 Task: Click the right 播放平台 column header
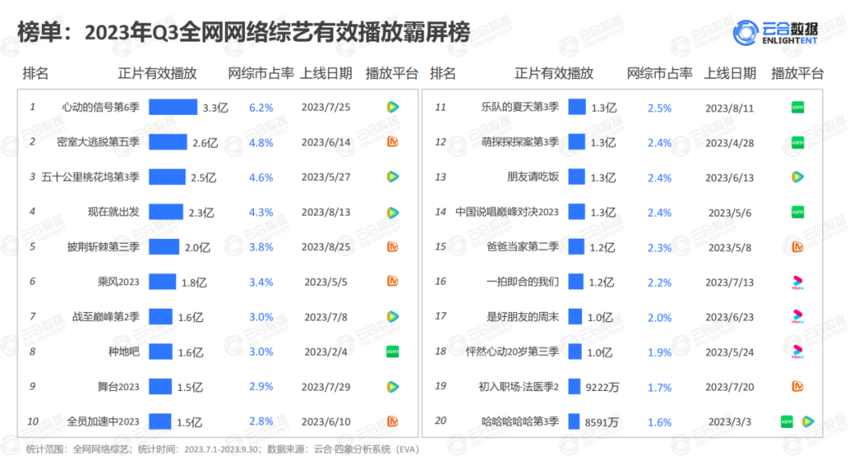[x=797, y=73]
